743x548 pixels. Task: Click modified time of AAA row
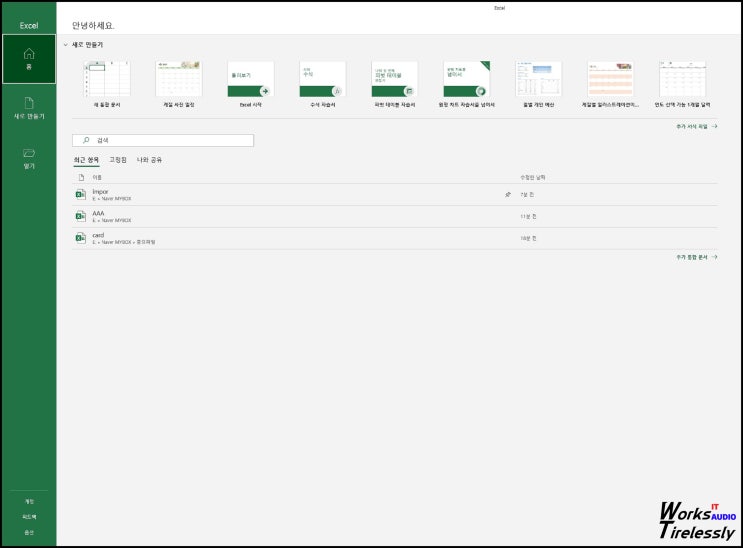(528, 217)
